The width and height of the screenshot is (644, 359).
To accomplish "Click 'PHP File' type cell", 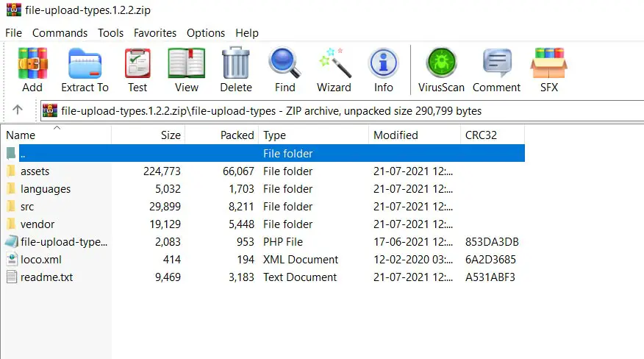I will click(x=283, y=242).
